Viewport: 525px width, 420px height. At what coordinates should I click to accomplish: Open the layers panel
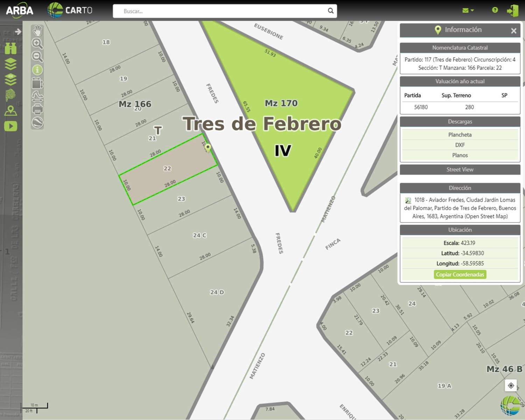coord(11,64)
